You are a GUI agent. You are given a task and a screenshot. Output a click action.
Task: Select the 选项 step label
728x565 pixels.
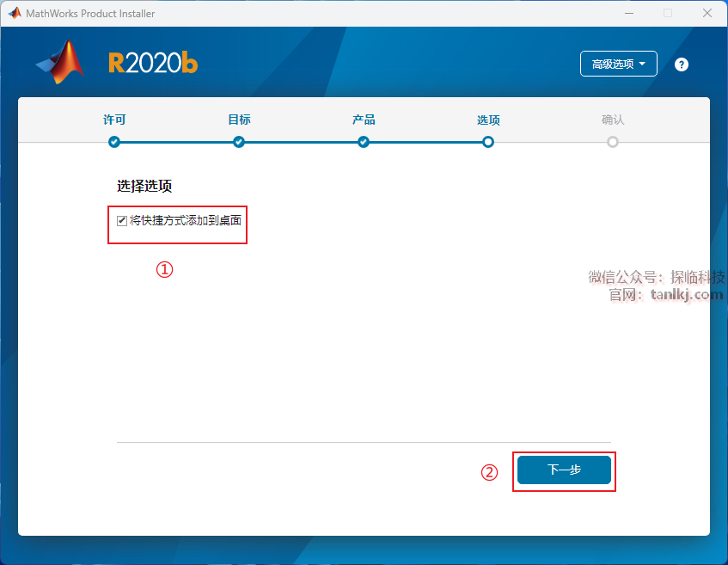tap(488, 120)
